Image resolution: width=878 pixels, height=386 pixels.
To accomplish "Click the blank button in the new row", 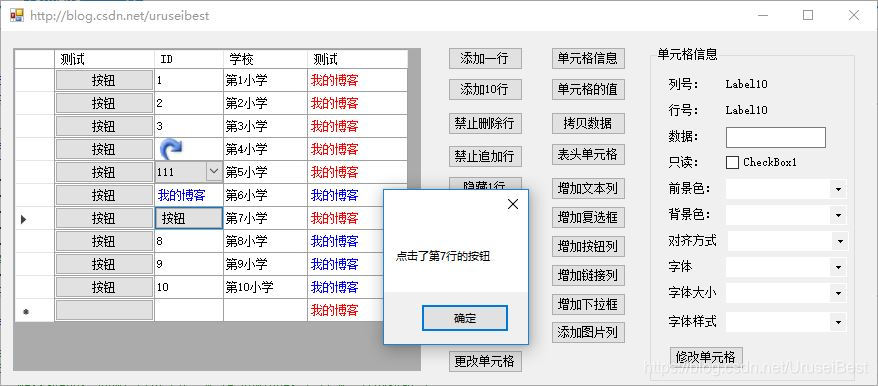I will [x=104, y=310].
